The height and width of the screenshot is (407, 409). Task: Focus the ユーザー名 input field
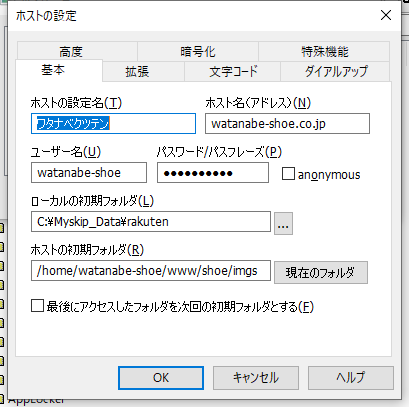coord(89,173)
